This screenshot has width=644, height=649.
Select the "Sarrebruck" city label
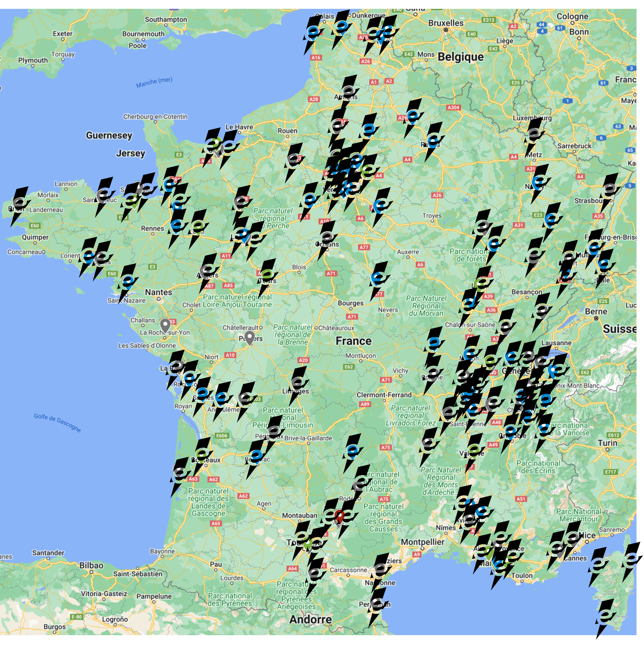(x=575, y=146)
